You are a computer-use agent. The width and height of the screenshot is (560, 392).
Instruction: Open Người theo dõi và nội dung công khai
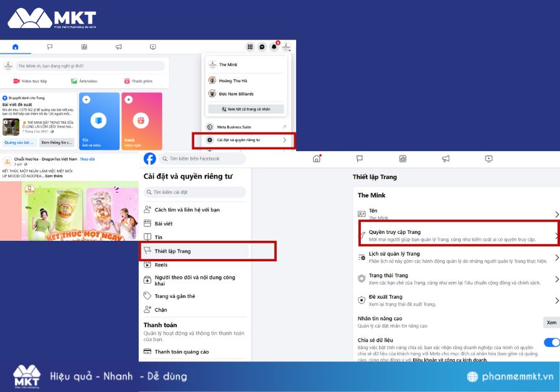(x=195, y=280)
